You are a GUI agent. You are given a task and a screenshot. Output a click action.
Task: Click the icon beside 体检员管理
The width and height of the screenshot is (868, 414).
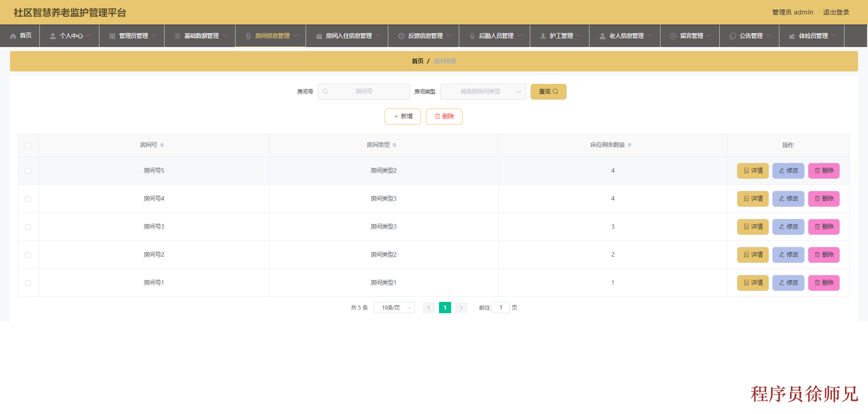(792, 36)
